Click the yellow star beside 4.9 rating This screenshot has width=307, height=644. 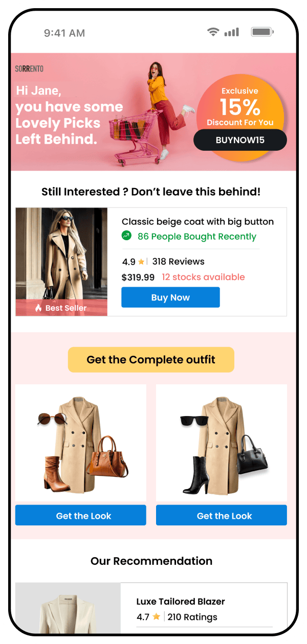(141, 262)
